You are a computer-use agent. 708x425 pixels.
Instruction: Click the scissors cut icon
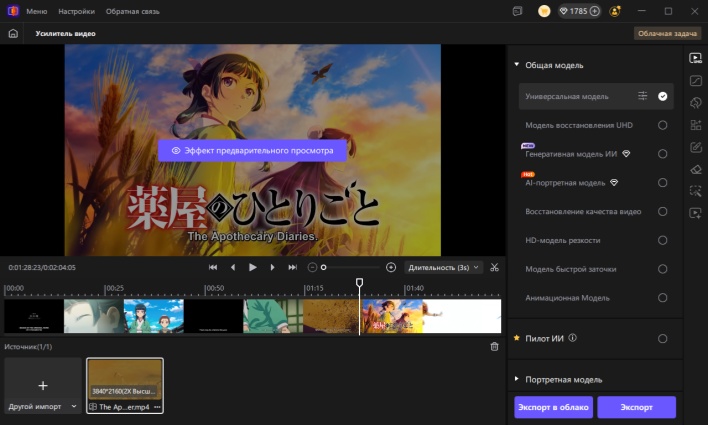[494, 267]
